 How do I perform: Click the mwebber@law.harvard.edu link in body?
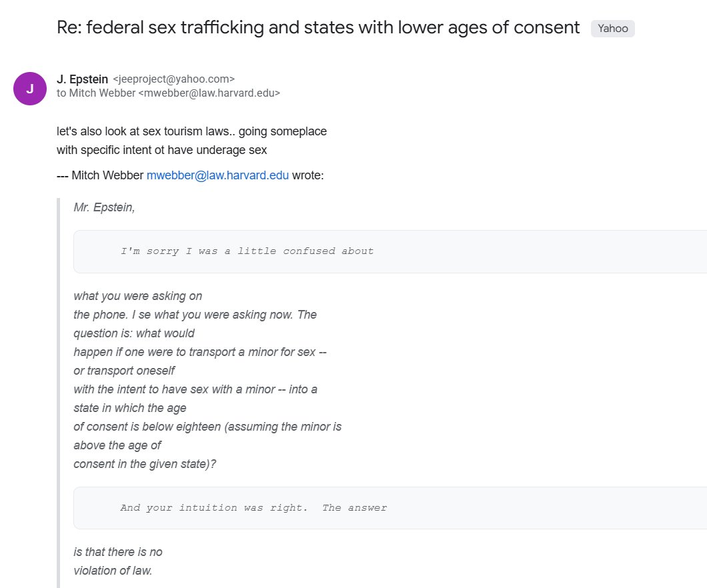tap(217, 176)
